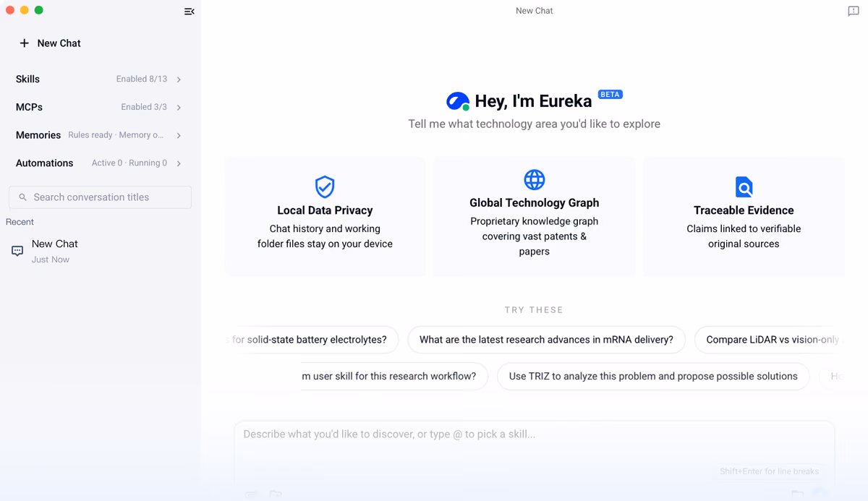868x501 pixels.
Task: Open the recent New Chat conversation
Action: pos(100,251)
